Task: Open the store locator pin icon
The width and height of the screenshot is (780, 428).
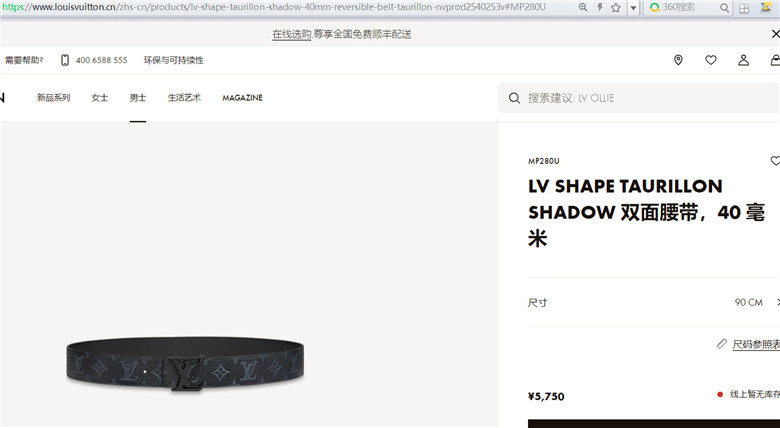Action: point(678,60)
